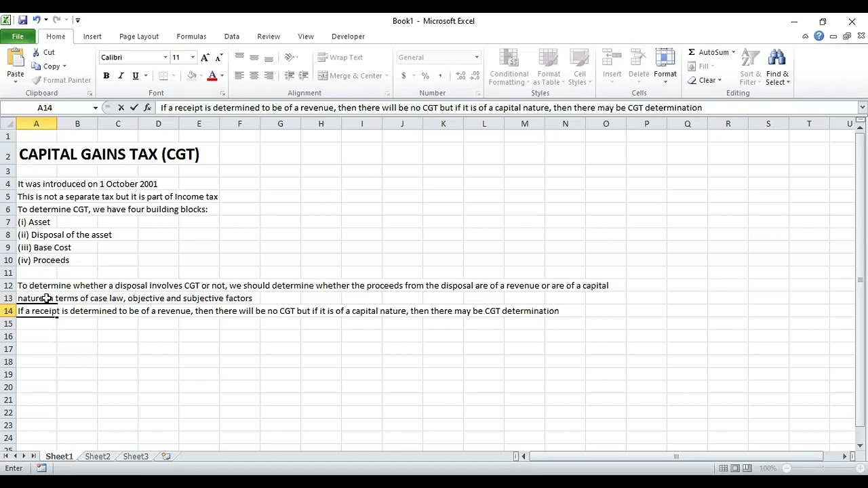Expand the Name Box dropdown arrow
Viewport: 868px width, 488px height.
(96, 108)
